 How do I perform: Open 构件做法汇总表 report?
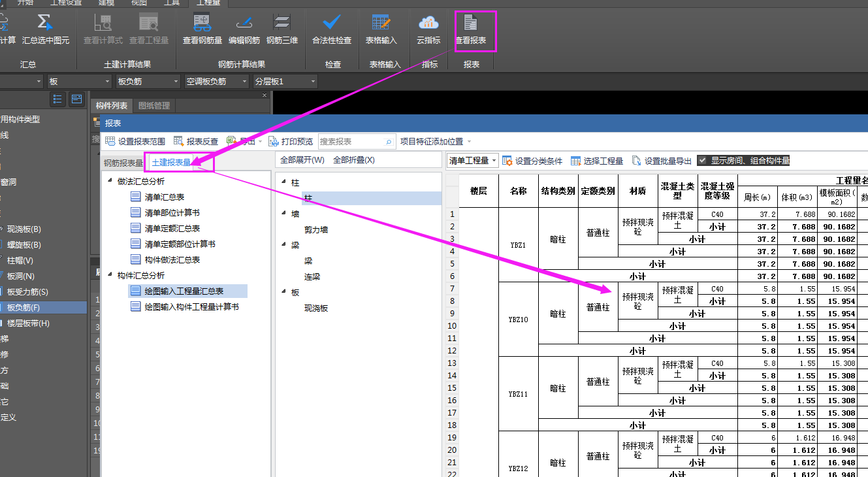[x=172, y=259]
